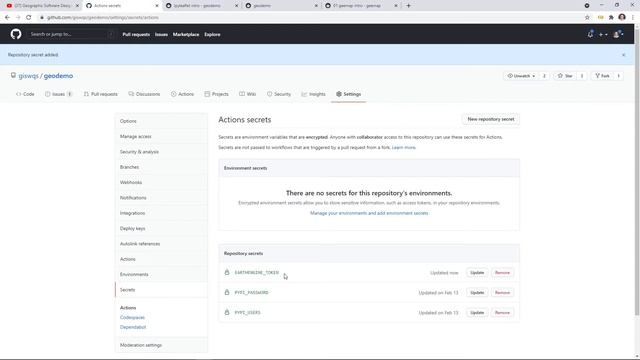
Task: Open the Unwatch dropdown
Action: click(521, 76)
